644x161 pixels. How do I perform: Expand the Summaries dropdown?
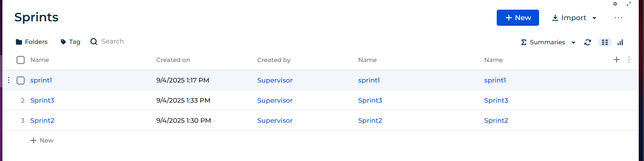[x=548, y=42]
